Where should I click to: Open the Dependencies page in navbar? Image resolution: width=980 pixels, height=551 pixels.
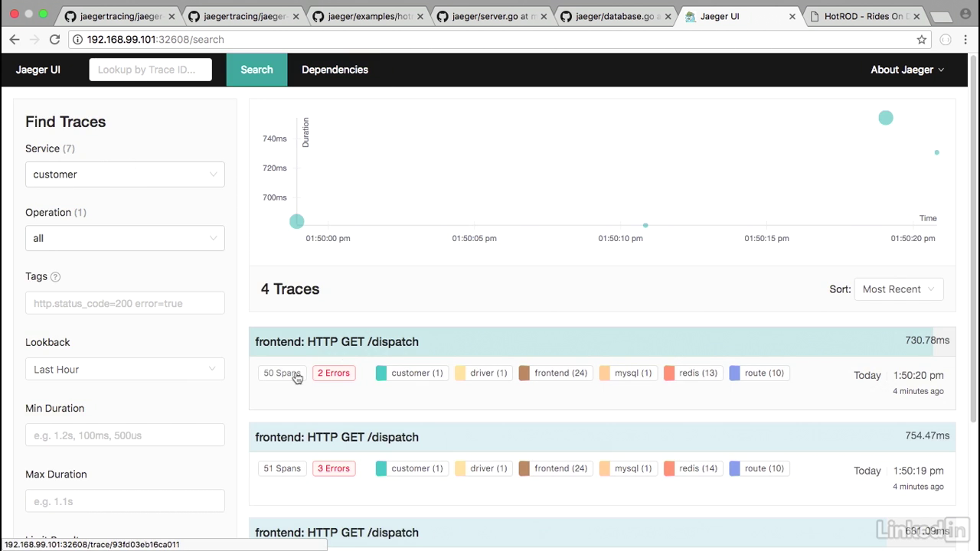pos(335,70)
